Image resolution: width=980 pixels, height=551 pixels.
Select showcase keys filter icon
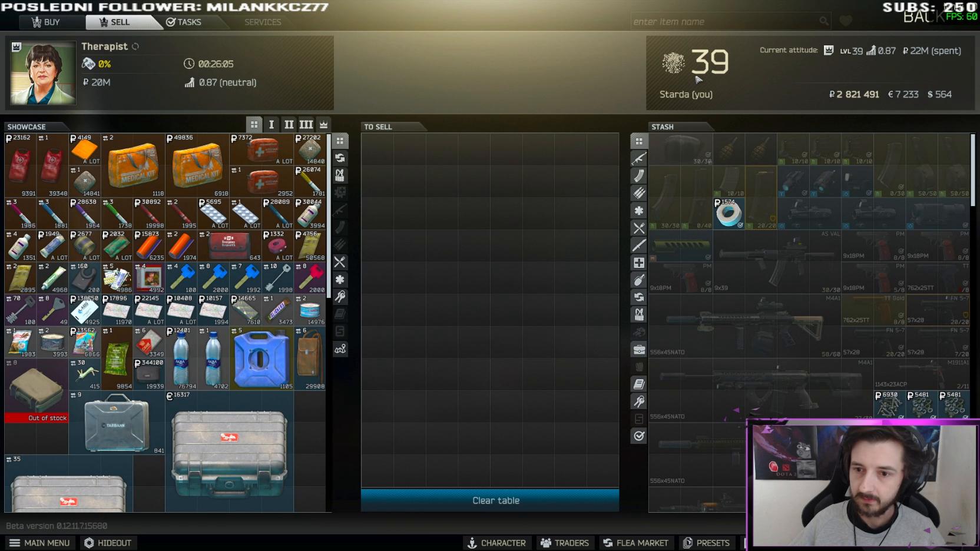click(340, 297)
